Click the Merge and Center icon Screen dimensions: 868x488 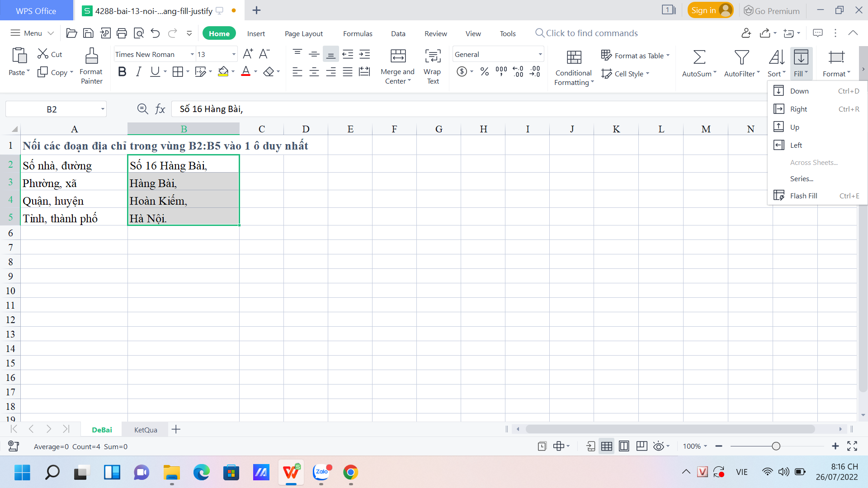click(x=398, y=56)
